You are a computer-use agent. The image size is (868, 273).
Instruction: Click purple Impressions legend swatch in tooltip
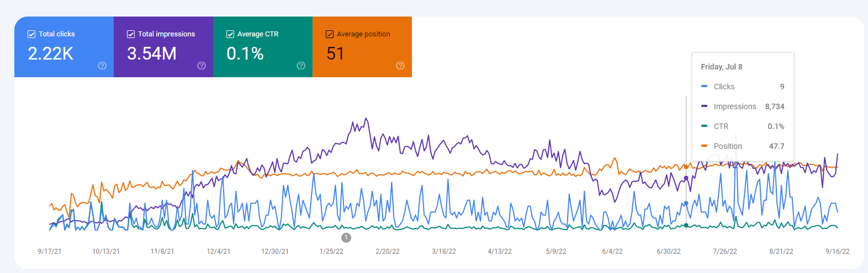coord(704,106)
